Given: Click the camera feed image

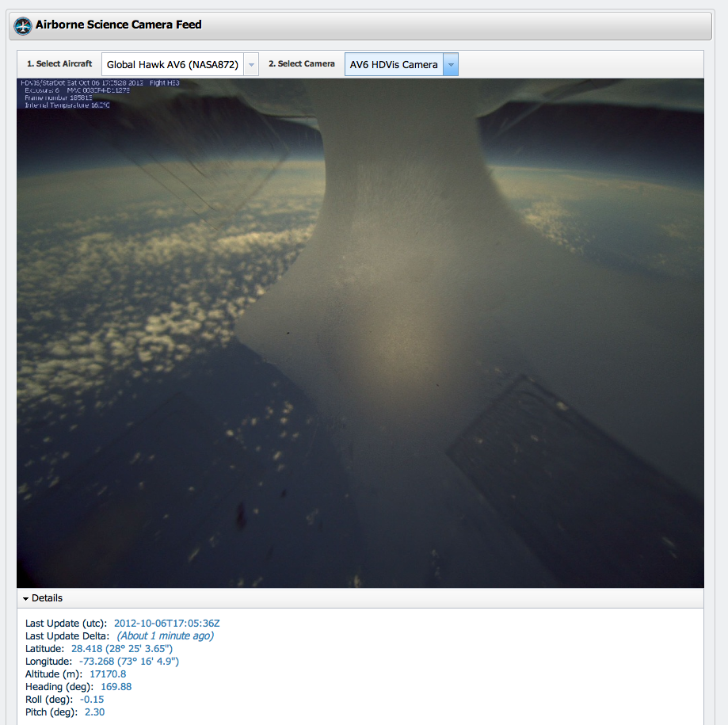Looking at the screenshot, I should tap(360, 333).
